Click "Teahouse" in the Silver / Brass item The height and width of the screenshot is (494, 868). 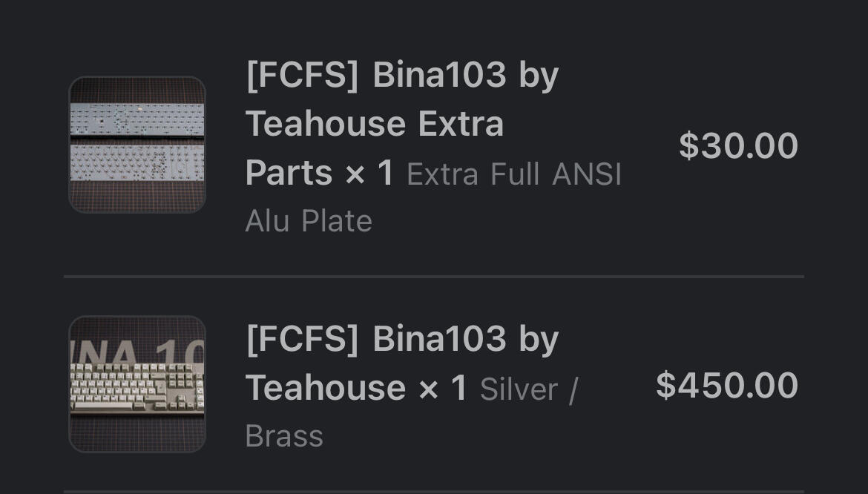[324, 388]
